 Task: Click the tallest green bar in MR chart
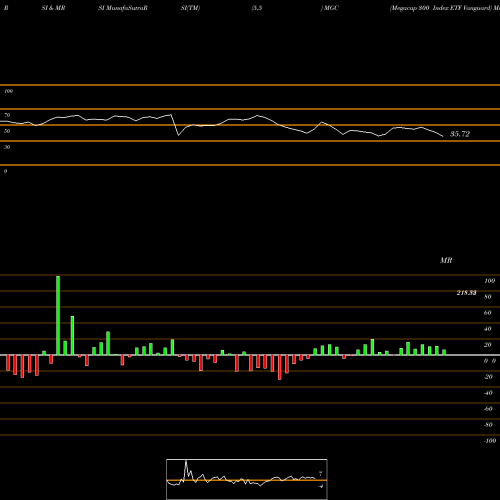click(x=58, y=315)
